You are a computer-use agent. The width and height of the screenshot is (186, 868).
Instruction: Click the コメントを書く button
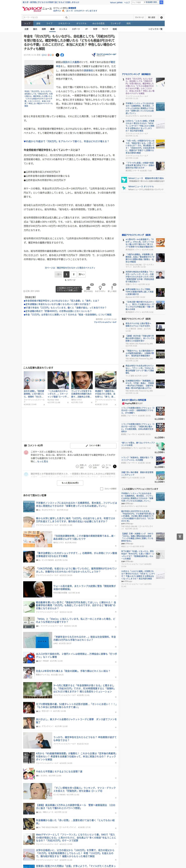[x=93, y=445]
